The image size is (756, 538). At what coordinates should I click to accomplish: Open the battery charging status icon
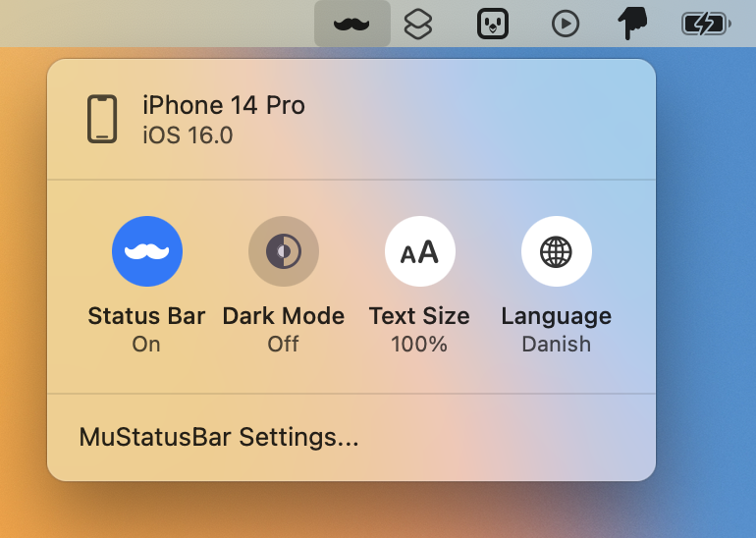tap(706, 24)
